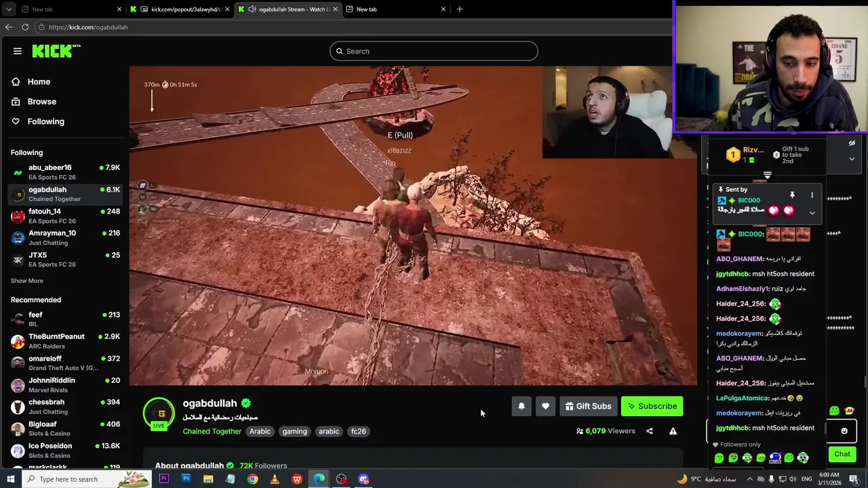Click Windows Type here to search box
Image resolution: width=868 pixels, height=488 pixels.
point(86,479)
